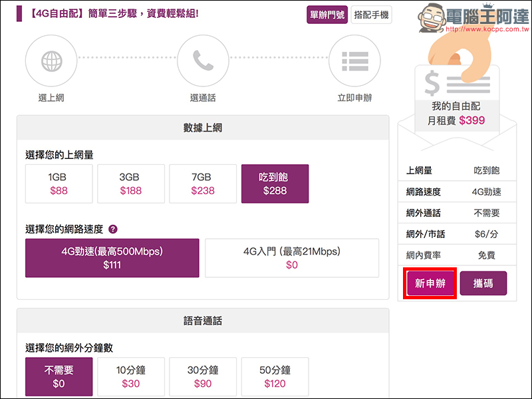Choose 4G勁速 500Mbps speed option
The height and width of the screenshot is (399, 532).
pyautogui.click(x=112, y=258)
